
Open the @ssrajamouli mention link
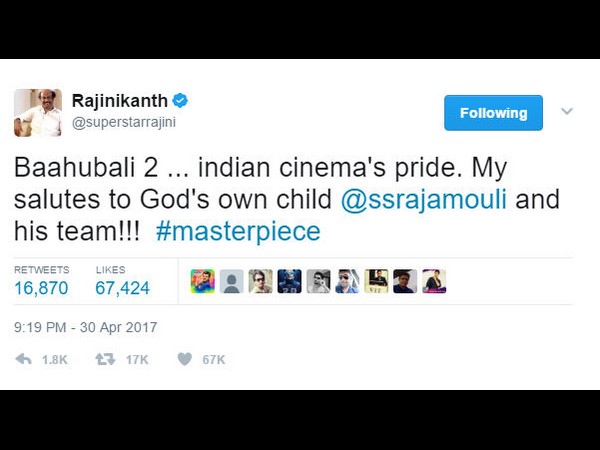click(x=424, y=199)
